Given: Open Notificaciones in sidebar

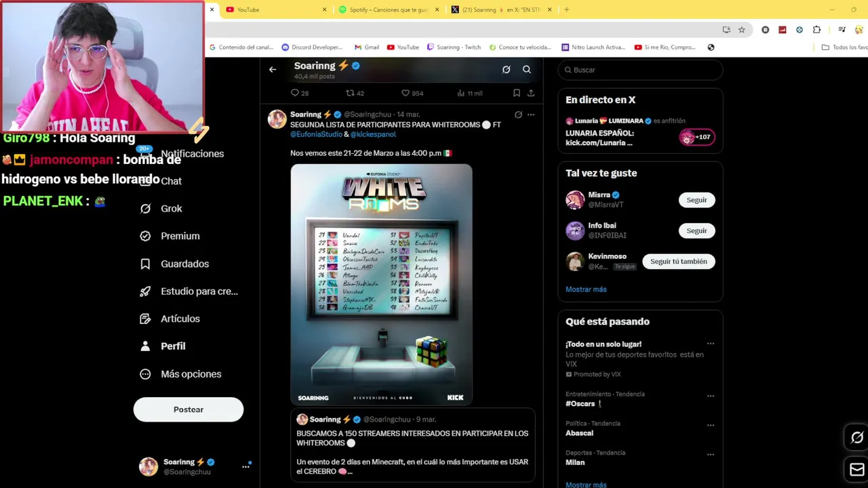Looking at the screenshot, I should click(x=192, y=154).
